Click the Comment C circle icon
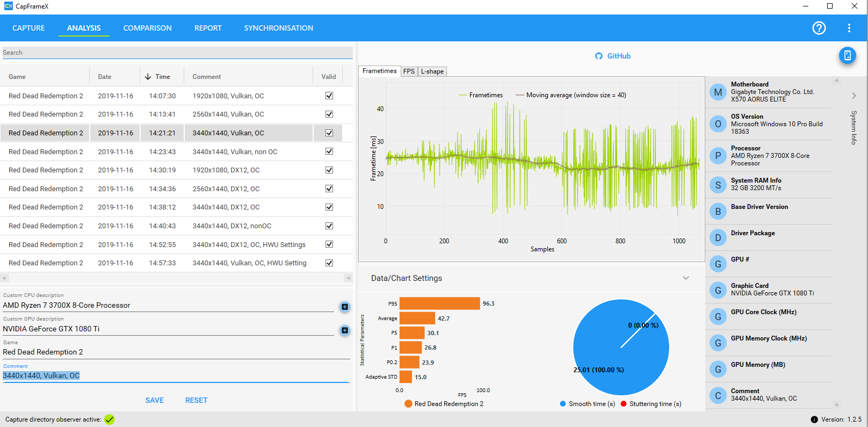 pyautogui.click(x=718, y=395)
